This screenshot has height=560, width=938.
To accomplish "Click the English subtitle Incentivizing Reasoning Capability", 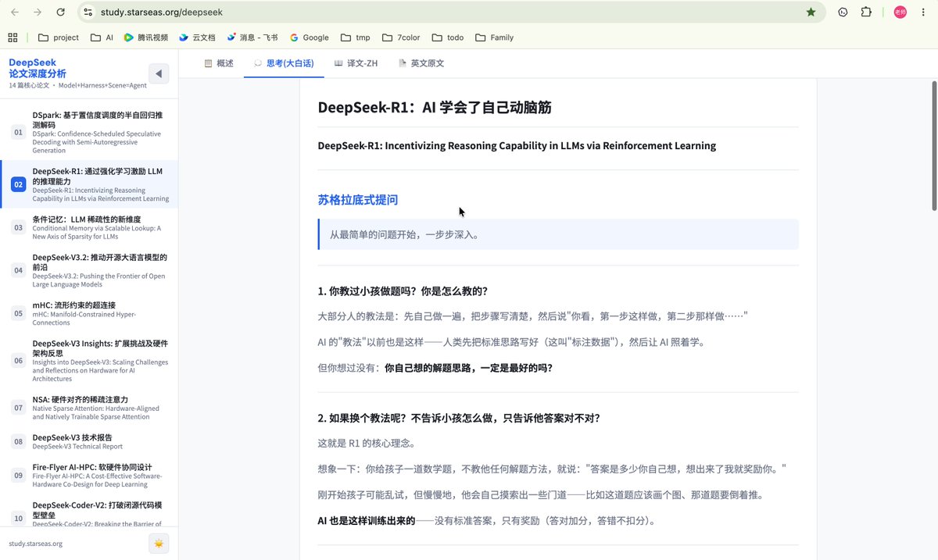I will pos(517,145).
